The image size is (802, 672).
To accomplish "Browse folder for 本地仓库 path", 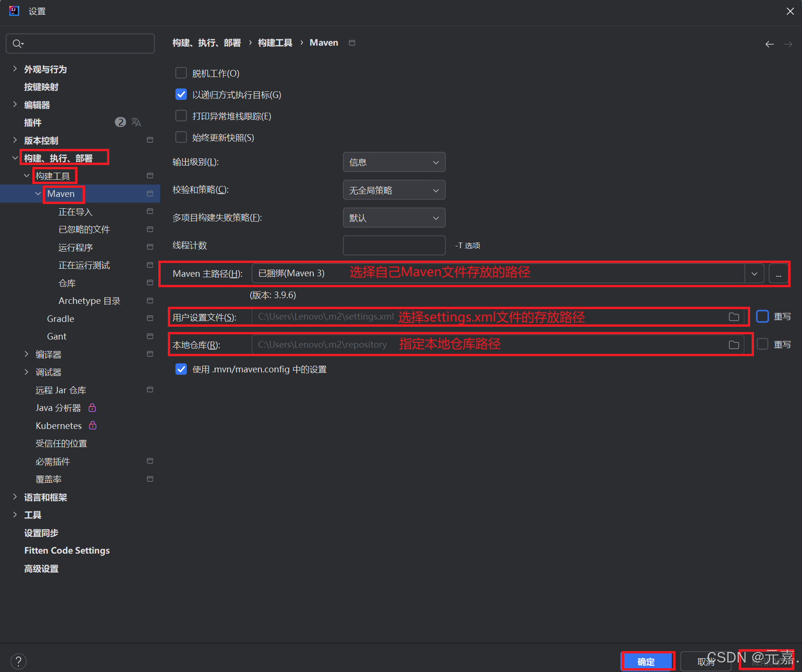I will [734, 344].
